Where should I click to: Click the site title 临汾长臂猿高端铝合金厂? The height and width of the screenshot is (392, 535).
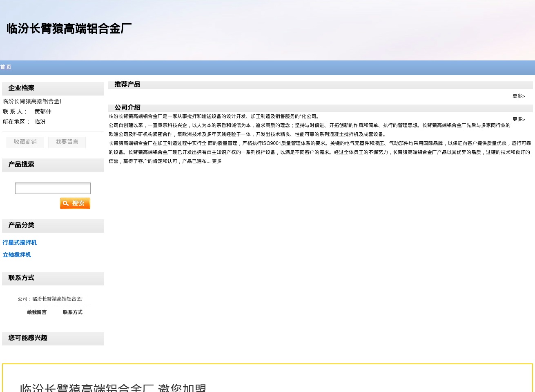[69, 29]
